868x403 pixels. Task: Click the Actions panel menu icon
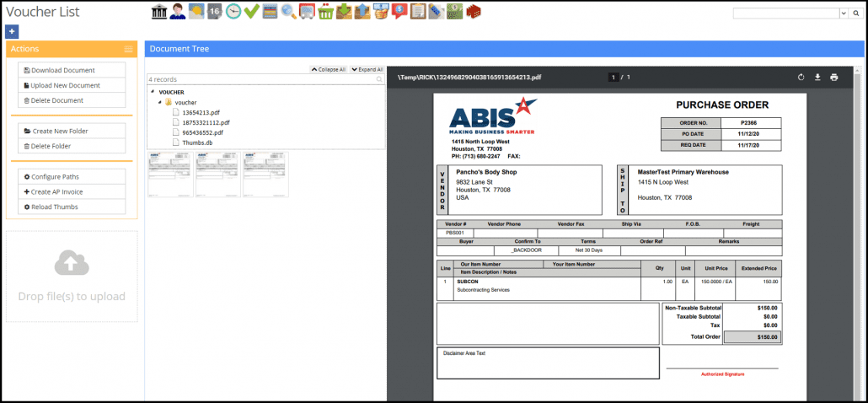click(128, 49)
